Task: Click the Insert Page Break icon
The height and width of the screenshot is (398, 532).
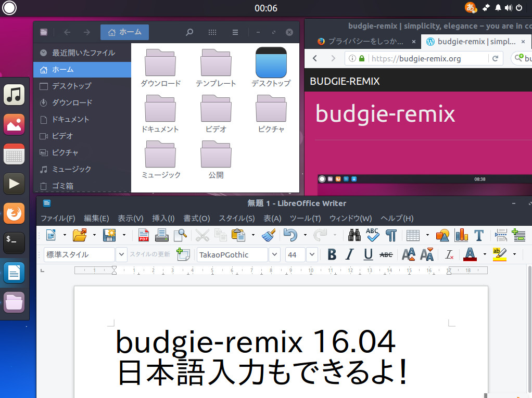Action: tap(501, 235)
